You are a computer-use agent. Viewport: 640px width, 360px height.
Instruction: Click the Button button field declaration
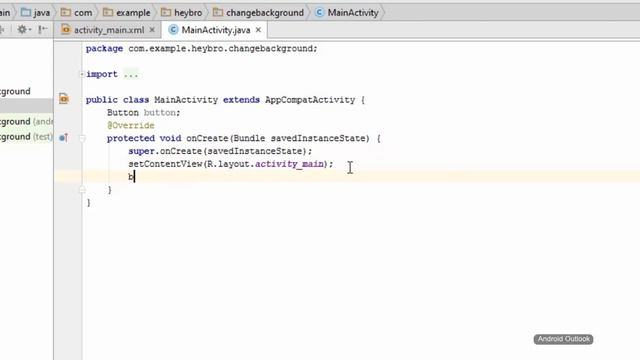[x=144, y=113]
